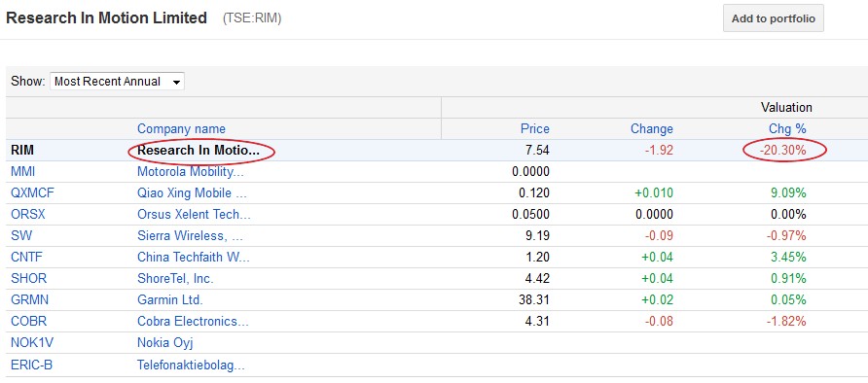The image size is (868, 383).
Task: Open the Qiao Xing Mobile company link
Action: (x=192, y=192)
